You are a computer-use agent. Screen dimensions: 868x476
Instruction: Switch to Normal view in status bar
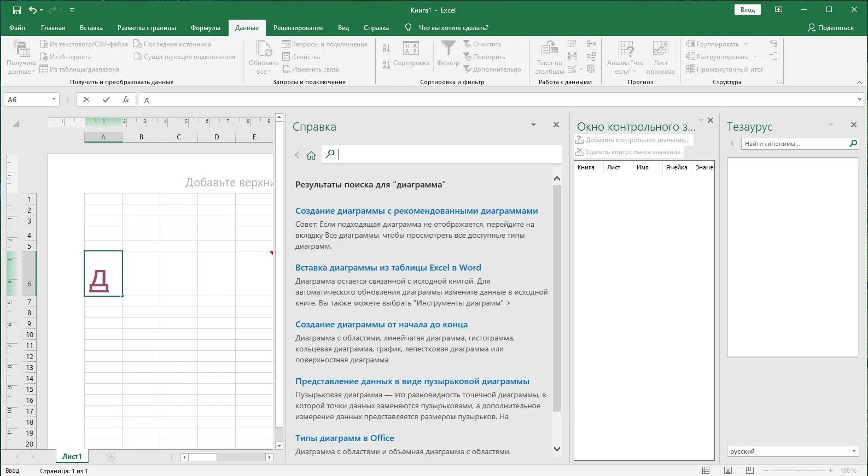point(706,471)
